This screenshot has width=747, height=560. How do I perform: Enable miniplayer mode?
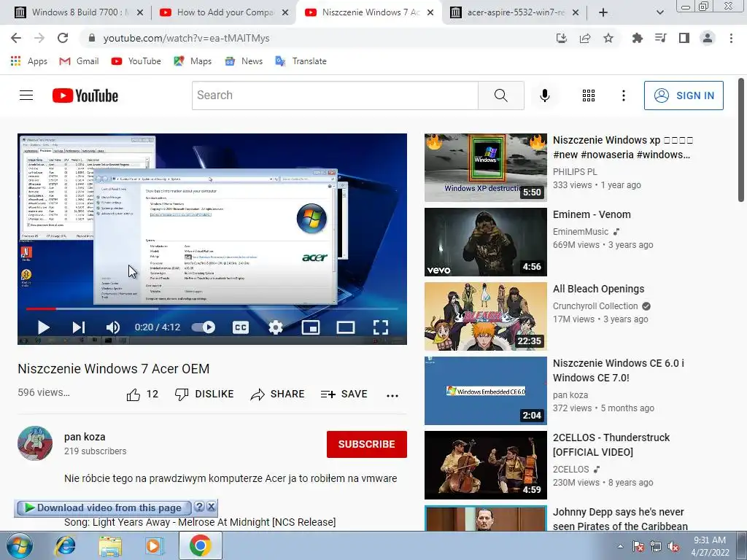click(311, 327)
